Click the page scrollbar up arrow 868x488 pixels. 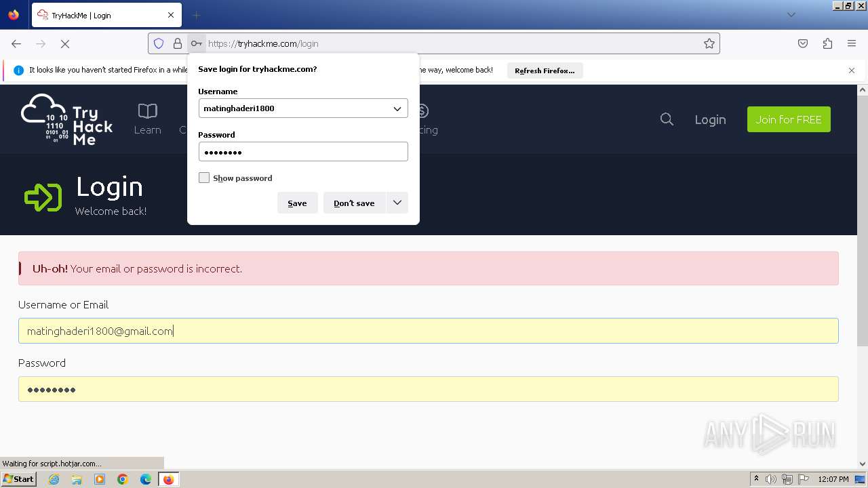pos(863,89)
